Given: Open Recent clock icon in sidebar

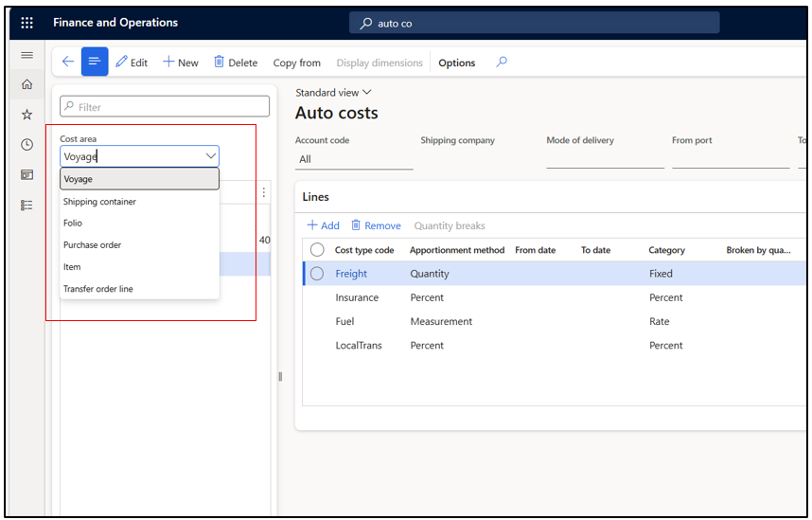Looking at the screenshot, I should (26, 145).
